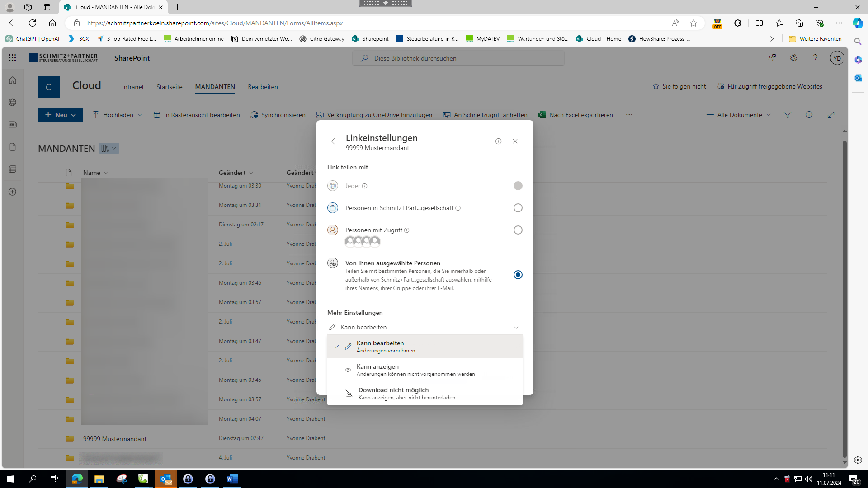Click the Synchronisieren toolbar icon
Screen dimensions: 868x488
click(x=255, y=115)
